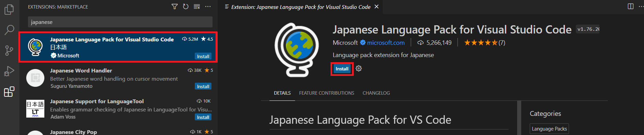The image size is (644, 135).
Task: Click the large globe extension logo
Action: pos(297,50)
